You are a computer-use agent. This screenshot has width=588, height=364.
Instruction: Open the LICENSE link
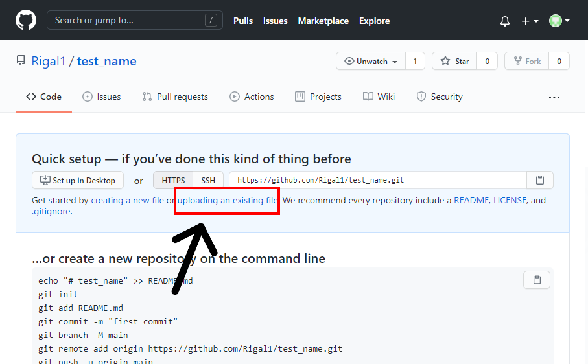pyautogui.click(x=510, y=200)
